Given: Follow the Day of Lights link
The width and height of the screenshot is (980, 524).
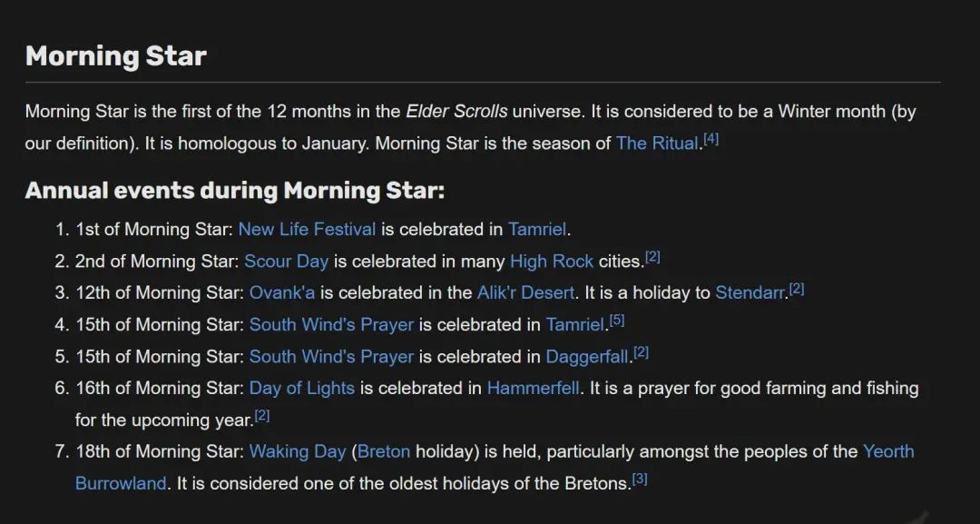Looking at the screenshot, I should pos(301,388).
